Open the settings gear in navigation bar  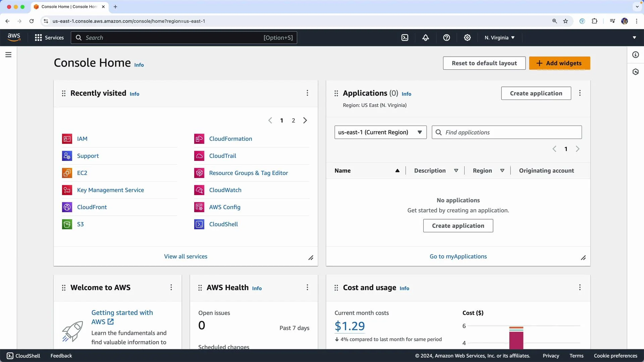(x=467, y=38)
